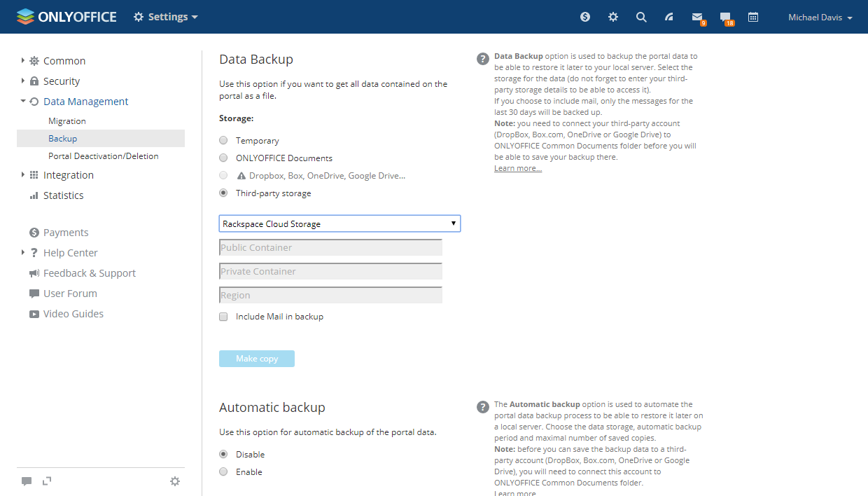Open Michael Davis user menu
The height and width of the screenshot is (496, 868).
click(x=820, y=18)
